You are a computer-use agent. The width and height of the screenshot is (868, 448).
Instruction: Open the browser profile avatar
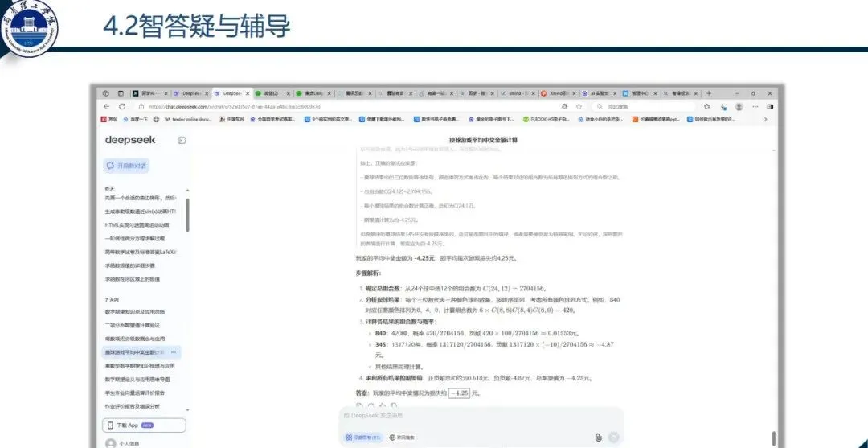point(739,106)
